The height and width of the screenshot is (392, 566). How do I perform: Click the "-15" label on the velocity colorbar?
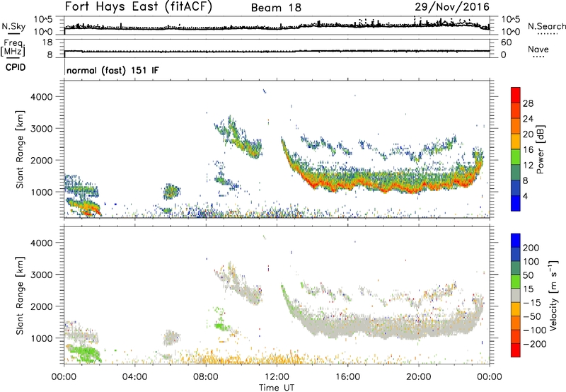532,303
